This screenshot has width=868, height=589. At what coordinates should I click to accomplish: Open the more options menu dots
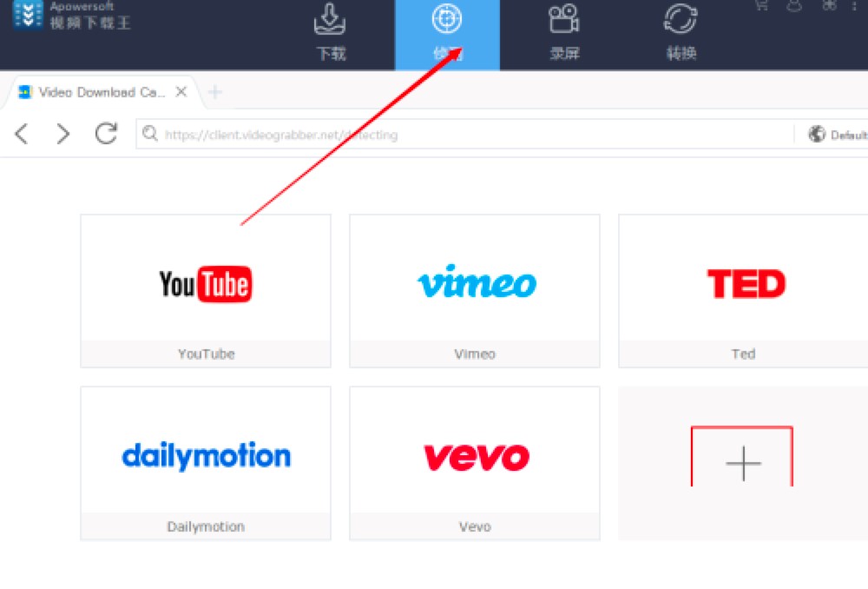pos(855,5)
